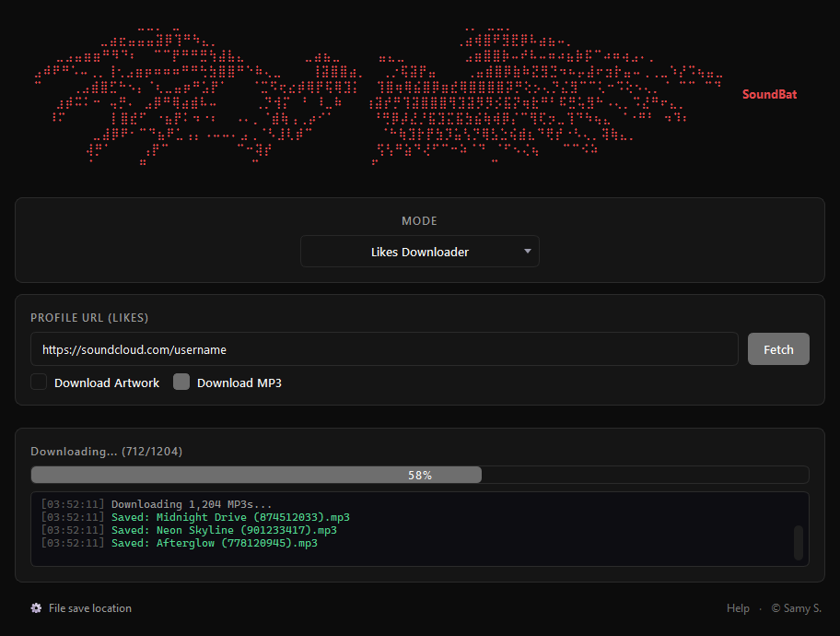Viewport: 840px width, 636px height.
Task: Select log line "Saved: Neon Skyline (901233417).mp3"
Action: tap(224, 530)
